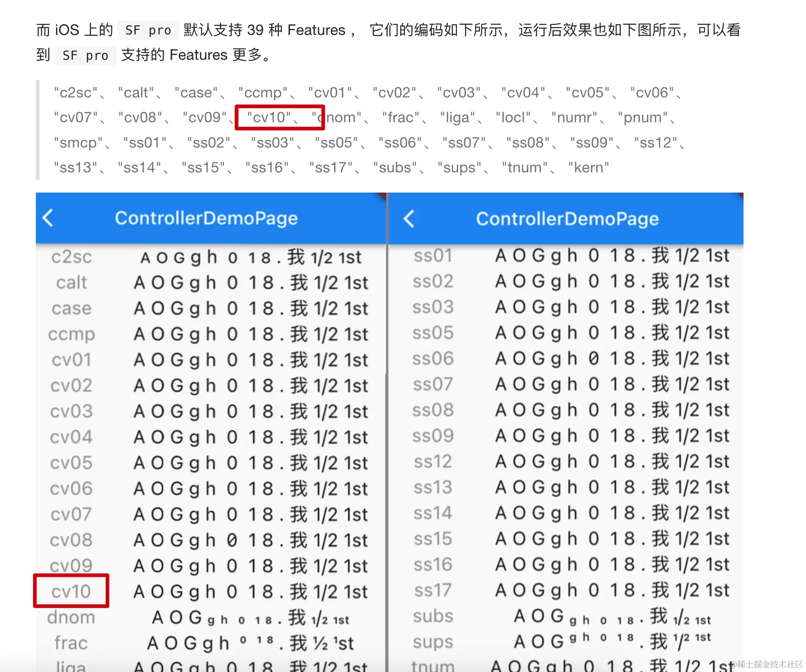Click the cv06 row label
Screen dimensions: 806x672
pos(72,489)
